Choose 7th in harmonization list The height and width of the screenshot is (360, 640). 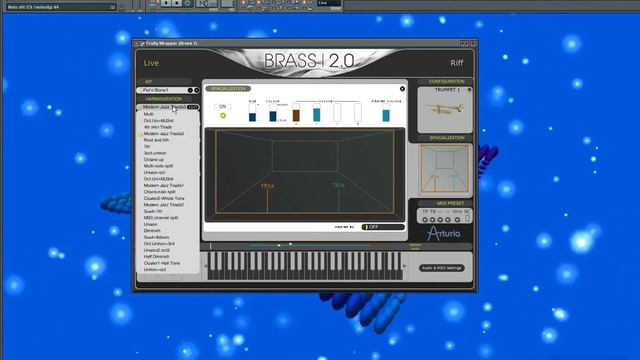coord(147,147)
